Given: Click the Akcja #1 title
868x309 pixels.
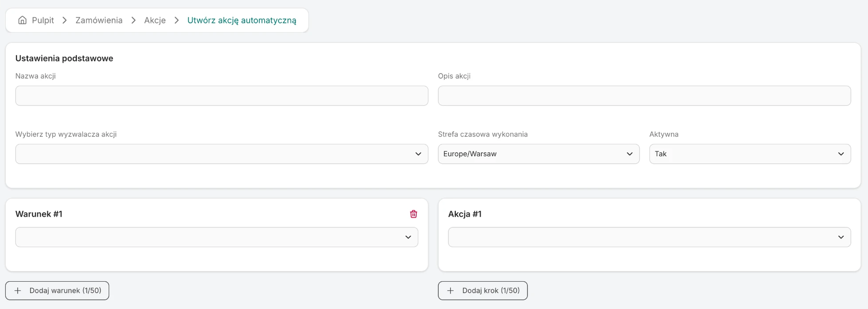Looking at the screenshot, I should pos(465,214).
